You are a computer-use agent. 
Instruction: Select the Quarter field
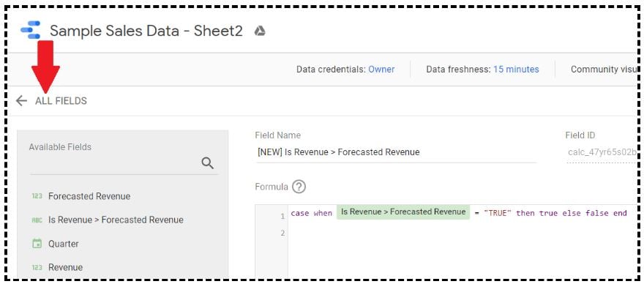[63, 244]
